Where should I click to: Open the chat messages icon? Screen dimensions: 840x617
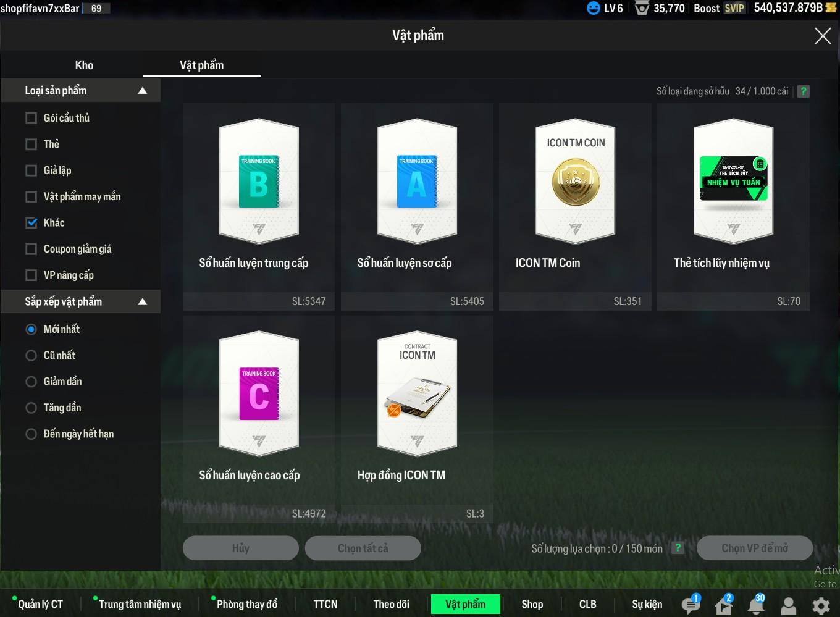(x=690, y=605)
